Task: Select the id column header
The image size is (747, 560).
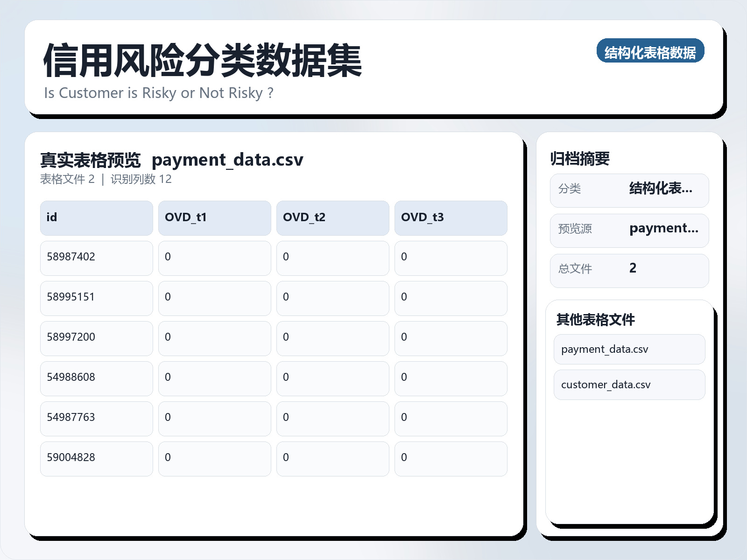Action: [x=96, y=218]
